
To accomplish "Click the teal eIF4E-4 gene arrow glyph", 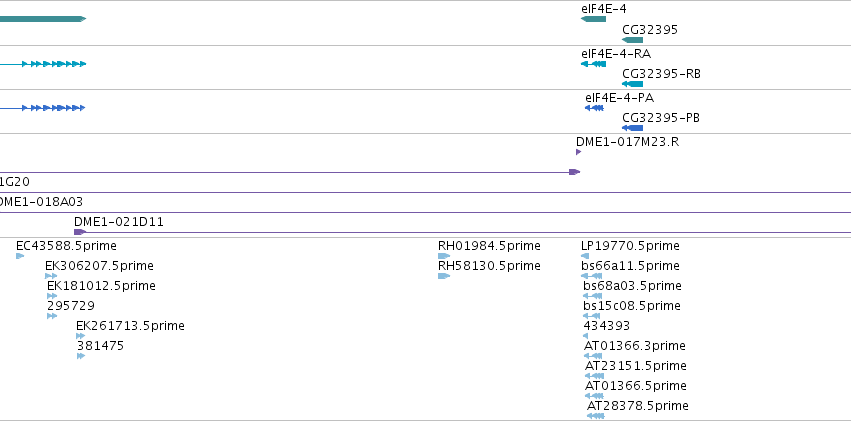I will [x=593, y=19].
